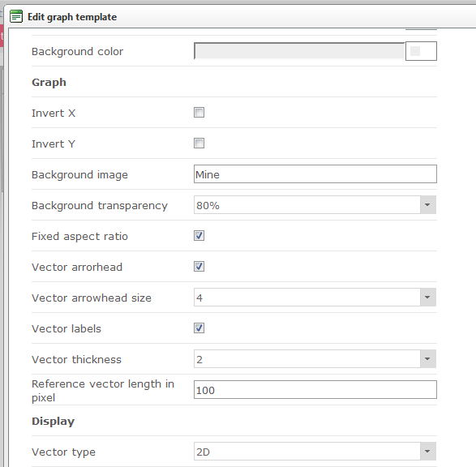Enable the Invert Y checkbox

tap(199, 144)
